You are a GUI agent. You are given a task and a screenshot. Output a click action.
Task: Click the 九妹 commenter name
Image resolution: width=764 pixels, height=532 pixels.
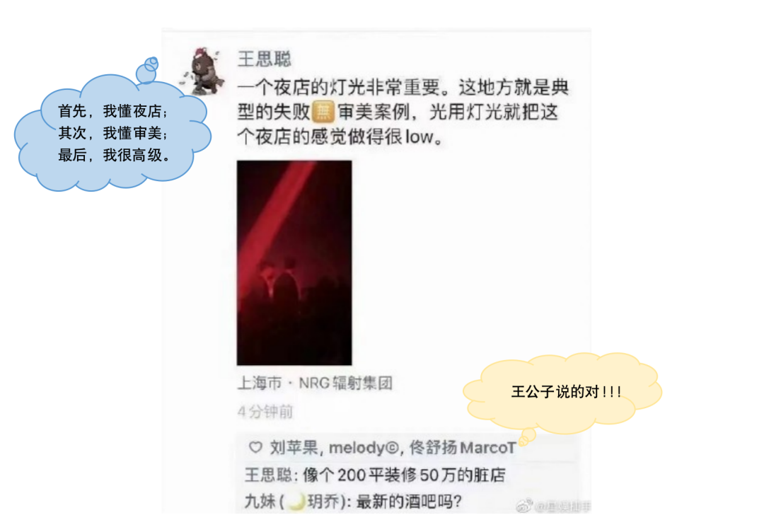coord(260,502)
